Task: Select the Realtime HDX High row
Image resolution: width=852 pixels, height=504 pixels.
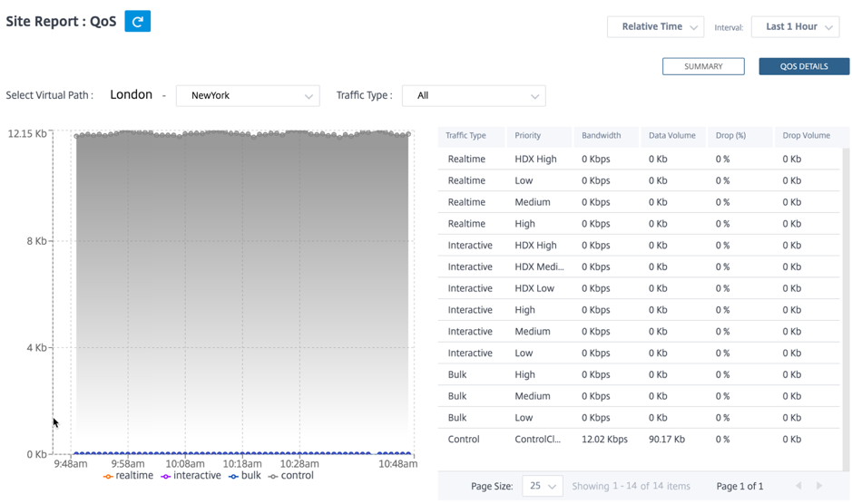Action: tap(639, 160)
